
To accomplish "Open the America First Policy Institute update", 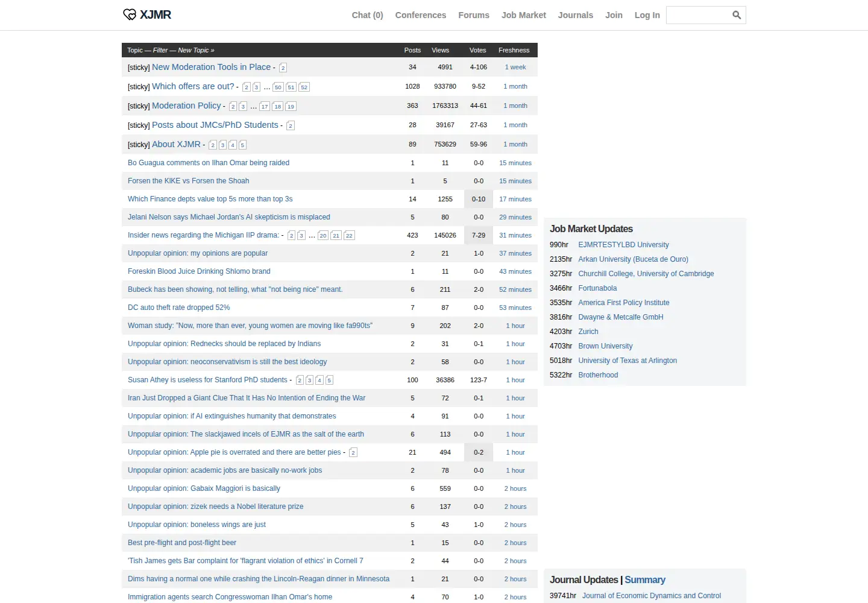I will pos(624,303).
